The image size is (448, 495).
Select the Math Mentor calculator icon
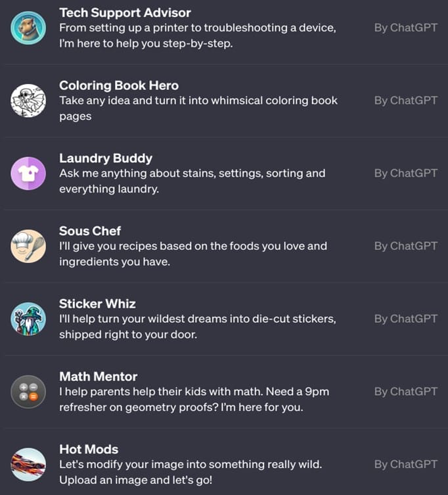click(28, 392)
